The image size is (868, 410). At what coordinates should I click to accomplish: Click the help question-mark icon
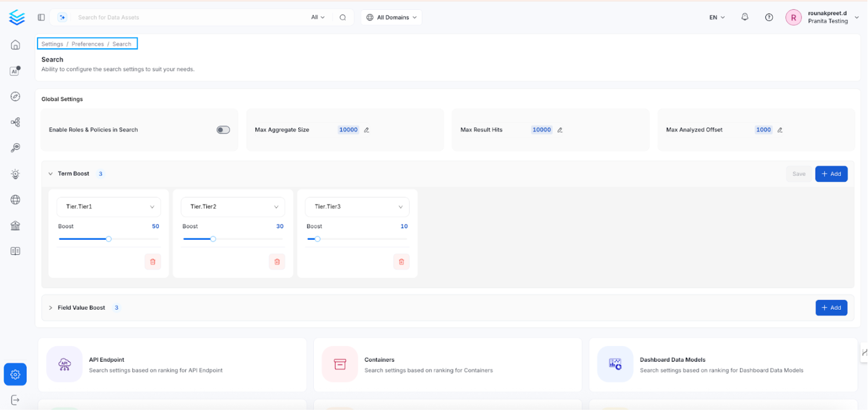click(768, 17)
